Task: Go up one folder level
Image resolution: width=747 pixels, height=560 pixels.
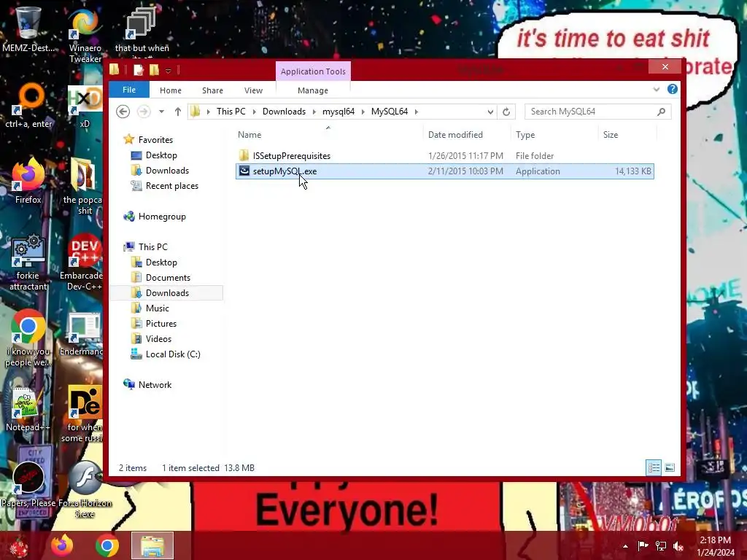Action: (x=178, y=112)
